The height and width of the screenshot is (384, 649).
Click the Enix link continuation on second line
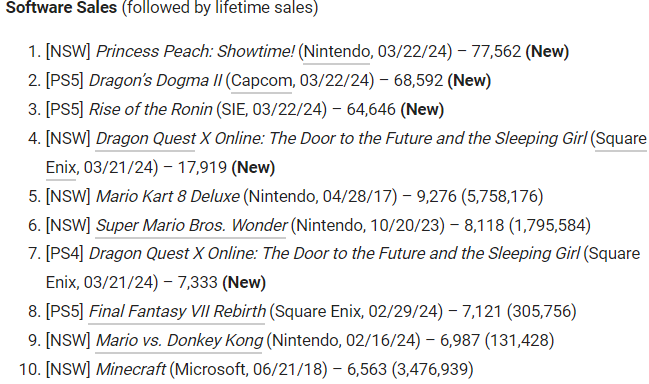(x=60, y=168)
